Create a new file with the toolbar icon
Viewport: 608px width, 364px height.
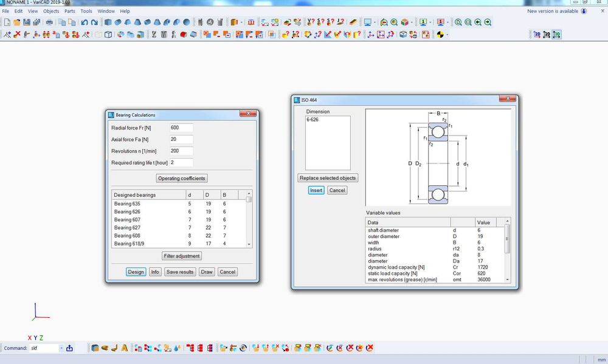[7, 22]
